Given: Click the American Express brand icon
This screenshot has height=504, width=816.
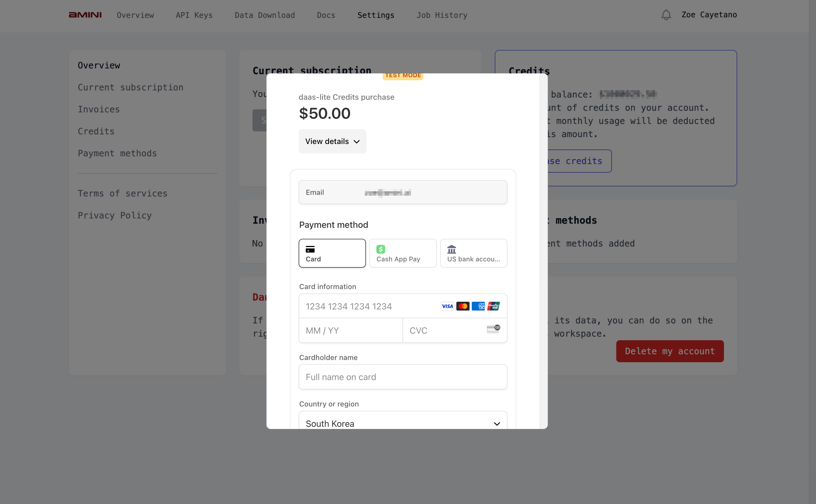Looking at the screenshot, I should [478, 306].
